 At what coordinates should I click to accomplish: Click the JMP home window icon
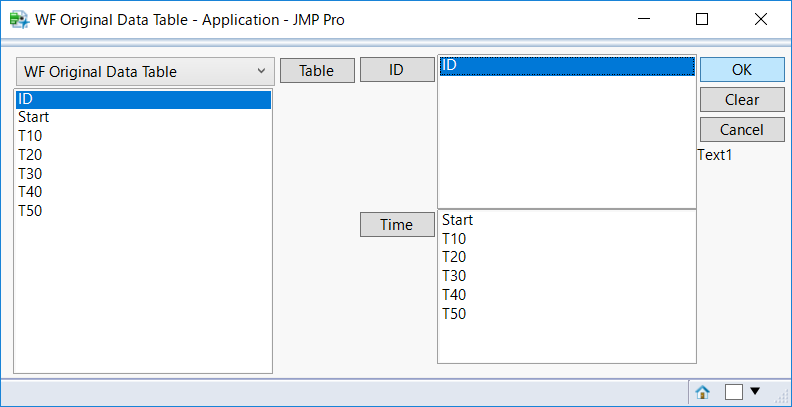click(x=703, y=391)
